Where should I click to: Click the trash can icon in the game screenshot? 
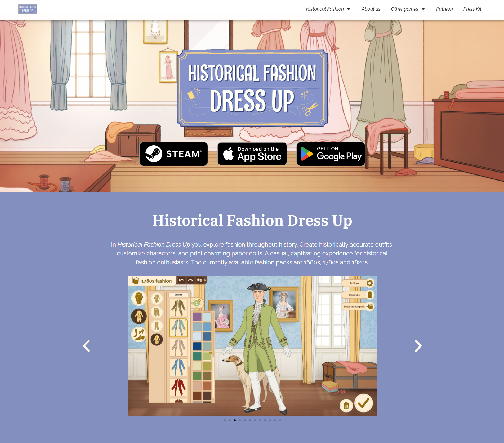346,406
